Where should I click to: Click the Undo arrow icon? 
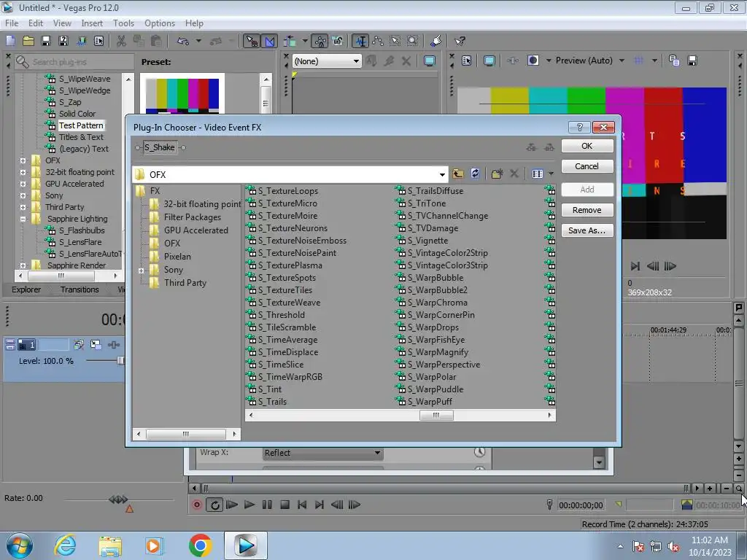(183, 41)
